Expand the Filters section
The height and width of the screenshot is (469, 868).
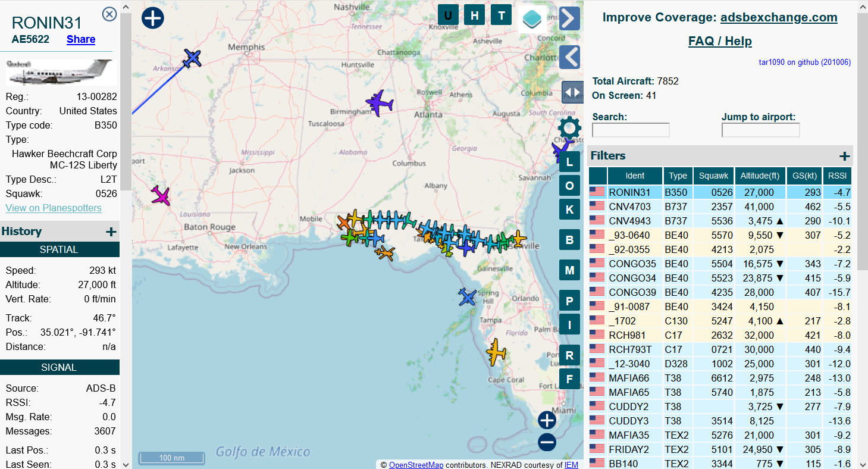click(844, 156)
